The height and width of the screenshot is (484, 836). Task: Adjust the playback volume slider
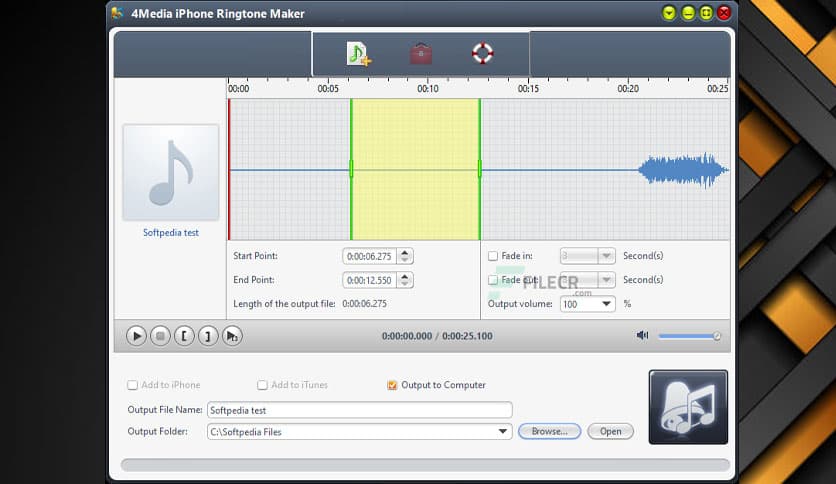[x=689, y=336]
